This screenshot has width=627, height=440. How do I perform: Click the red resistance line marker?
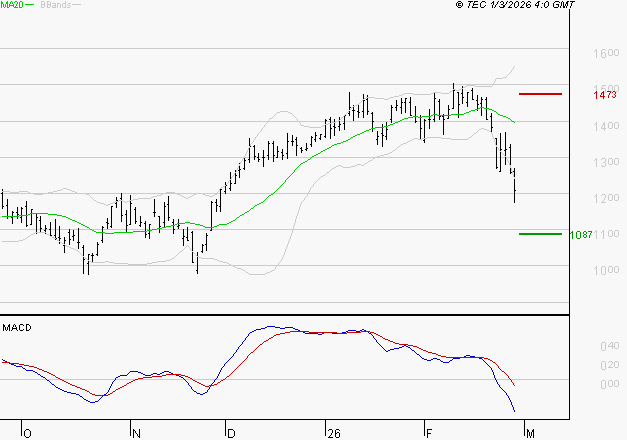[540, 94]
